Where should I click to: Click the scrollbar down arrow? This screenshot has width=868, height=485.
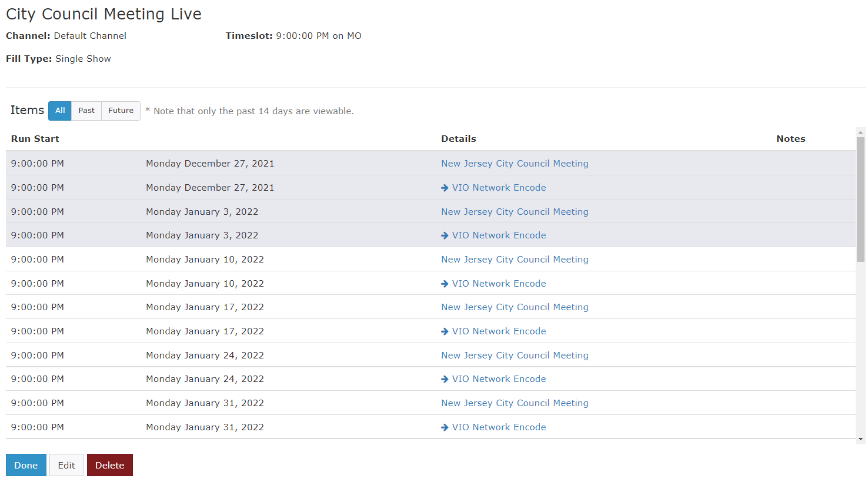pyautogui.click(x=860, y=439)
